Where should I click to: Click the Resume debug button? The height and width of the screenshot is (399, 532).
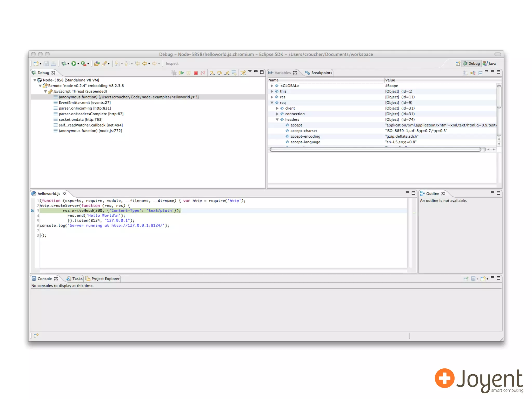pos(181,73)
